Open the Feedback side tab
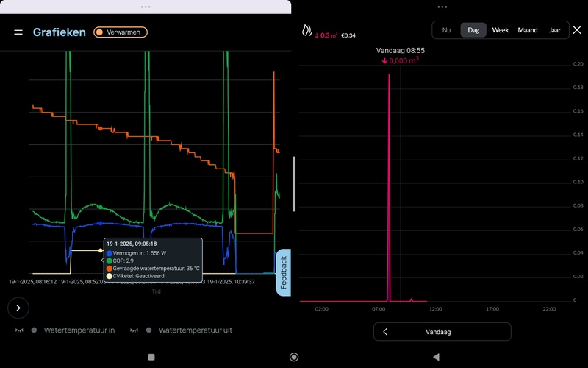This screenshot has height=368, width=588. click(284, 272)
